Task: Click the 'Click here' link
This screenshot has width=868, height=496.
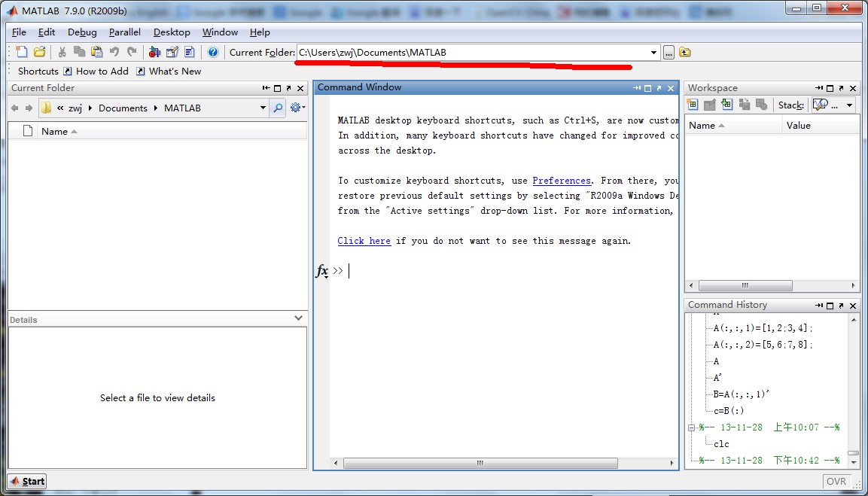Action: (364, 241)
